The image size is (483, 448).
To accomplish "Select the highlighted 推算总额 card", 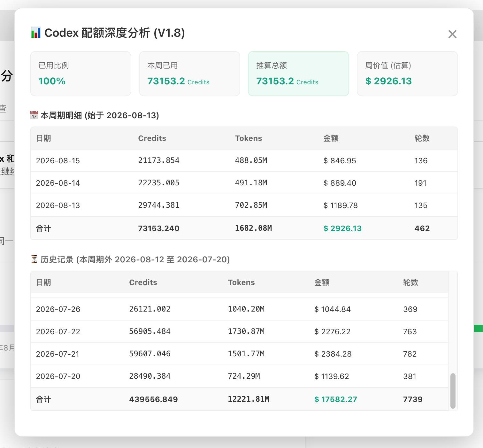I will coord(298,73).
